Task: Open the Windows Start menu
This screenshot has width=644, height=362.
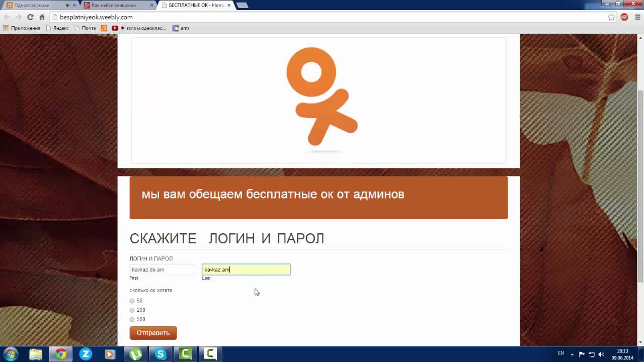Action: [11, 354]
